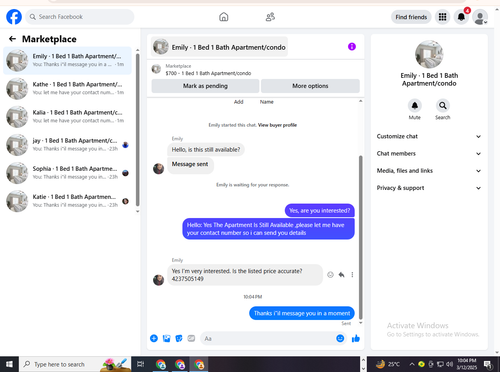This screenshot has width=500, height=372.
Task: React to Emily's message with emoji
Action: (x=330, y=275)
